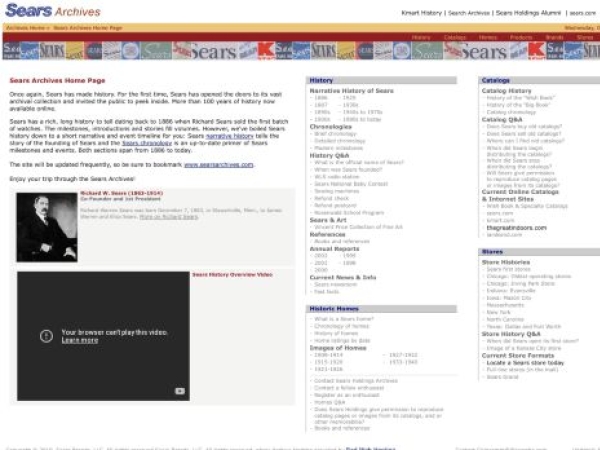Open the Refund check link
The width and height of the screenshot is (600, 450).
[331, 198]
